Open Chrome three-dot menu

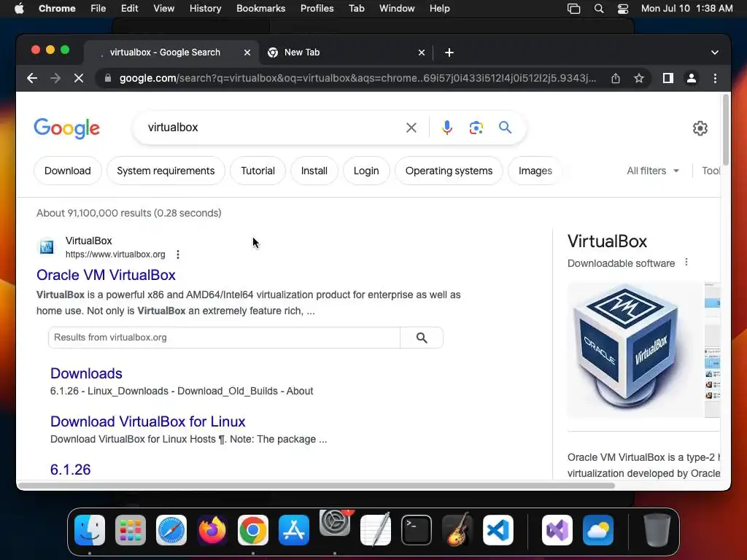click(x=715, y=78)
